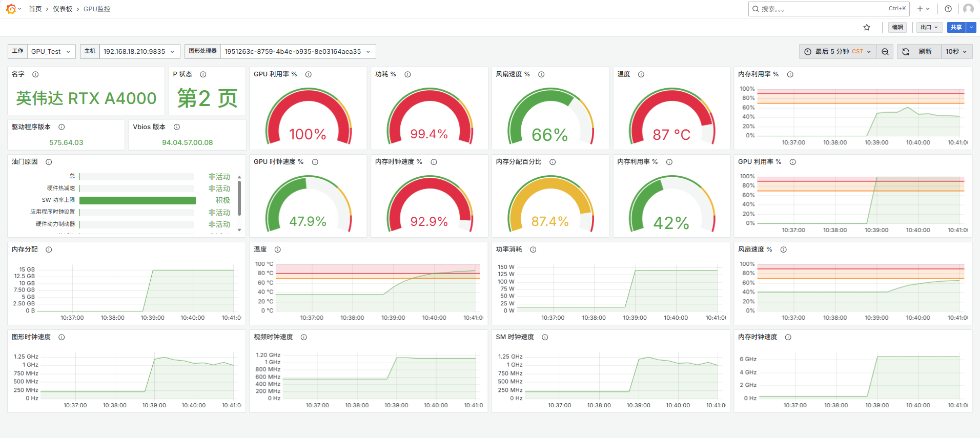Open the 最后 5 分钟 time range picker
Viewport: 980px width, 438px height.
coord(838,52)
